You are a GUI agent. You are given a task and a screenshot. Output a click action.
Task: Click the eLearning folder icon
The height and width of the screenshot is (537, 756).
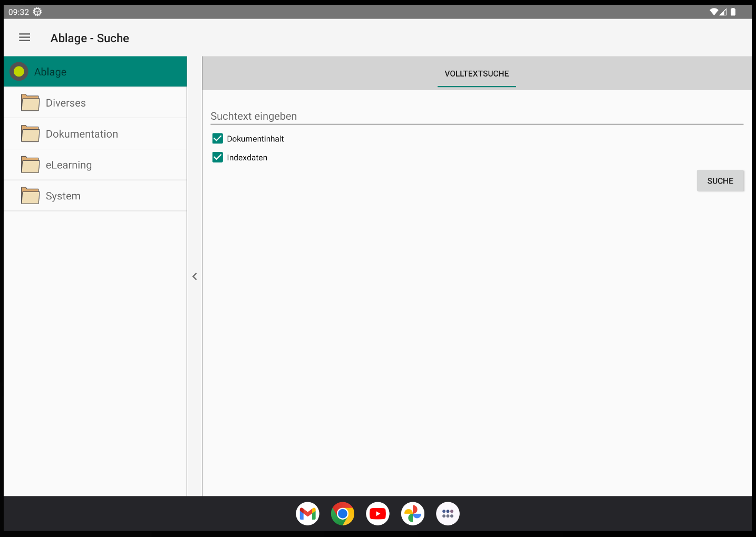30,165
